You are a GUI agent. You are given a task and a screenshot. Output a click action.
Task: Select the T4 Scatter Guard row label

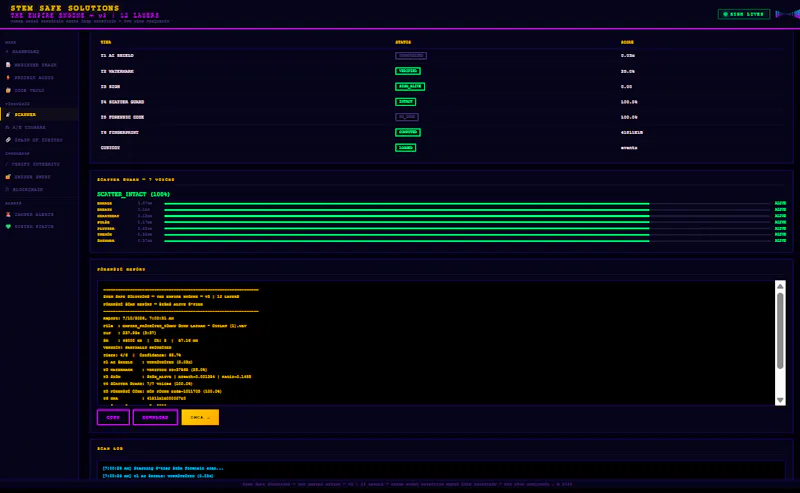pos(122,102)
